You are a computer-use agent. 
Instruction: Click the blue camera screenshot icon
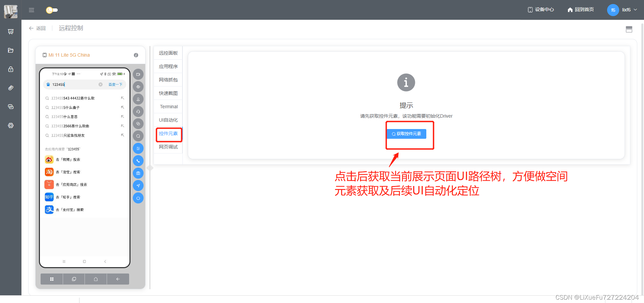pos(138,173)
